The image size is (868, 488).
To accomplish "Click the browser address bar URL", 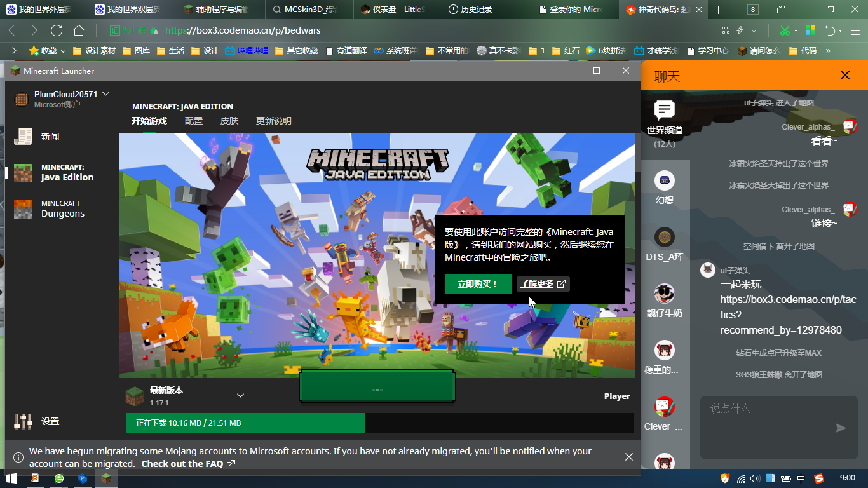I will [x=242, y=30].
